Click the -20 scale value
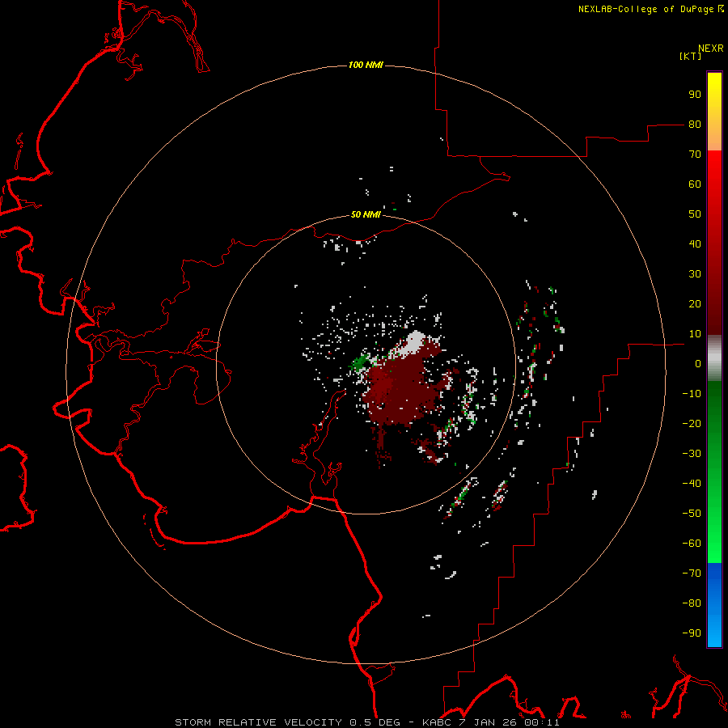Screen dimensions: 728x728 click(692, 423)
